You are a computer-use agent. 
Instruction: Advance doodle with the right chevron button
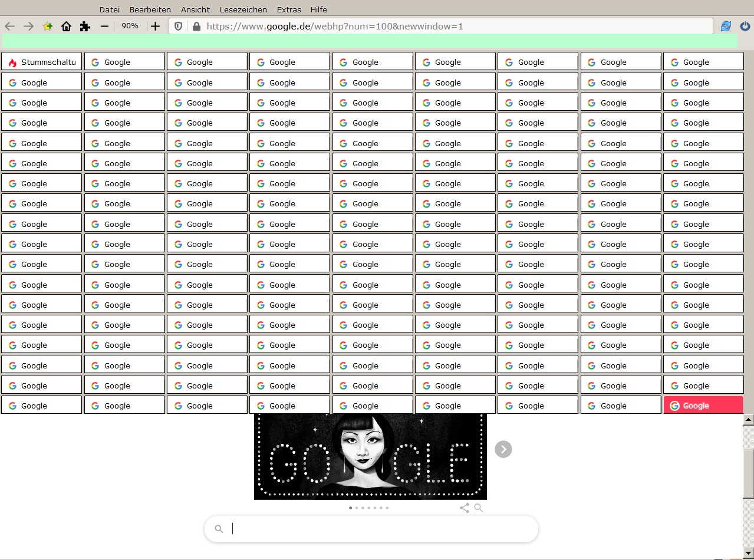(503, 449)
